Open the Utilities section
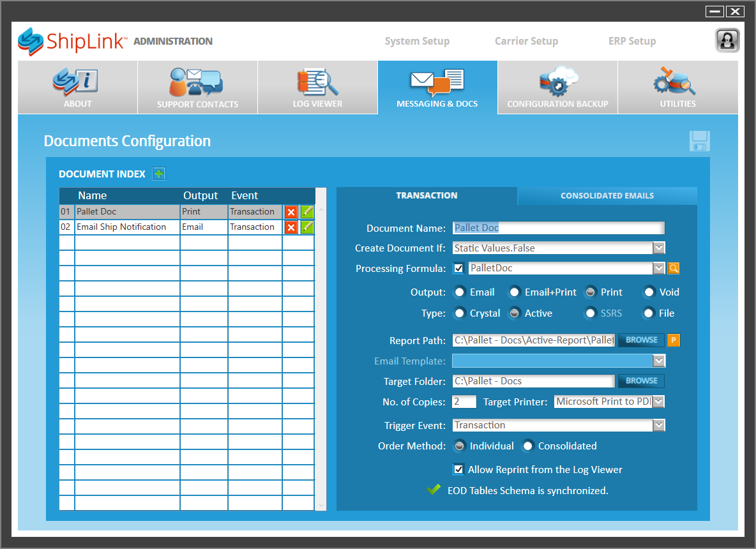Screen dimensions: 756x549 point(677,87)
